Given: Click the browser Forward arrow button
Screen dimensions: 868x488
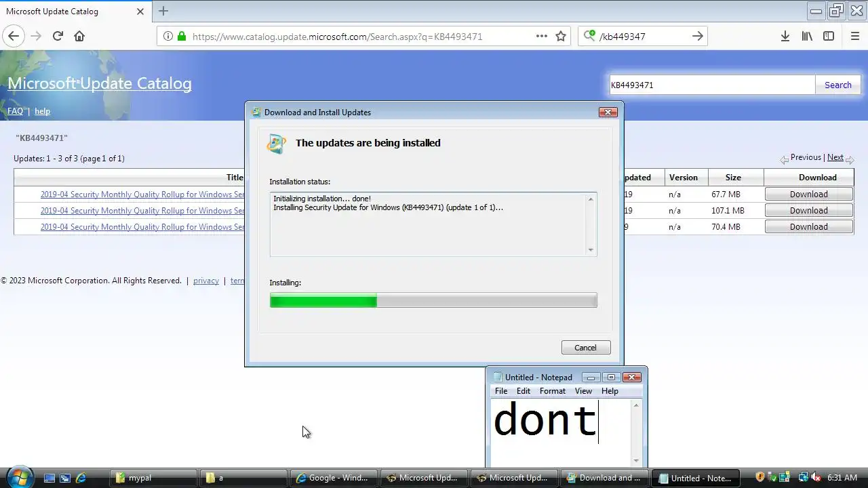Looking at the screenshot, I should tap(36, 37).
